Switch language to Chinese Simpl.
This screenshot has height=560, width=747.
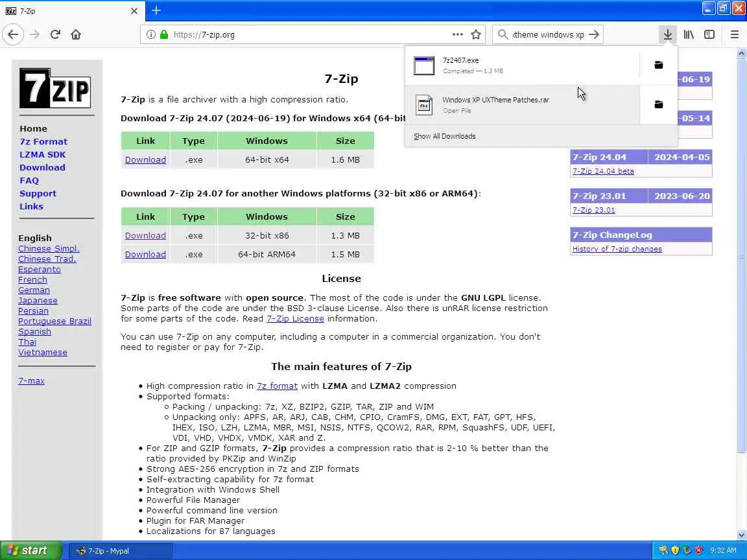[x=49, y=249]
